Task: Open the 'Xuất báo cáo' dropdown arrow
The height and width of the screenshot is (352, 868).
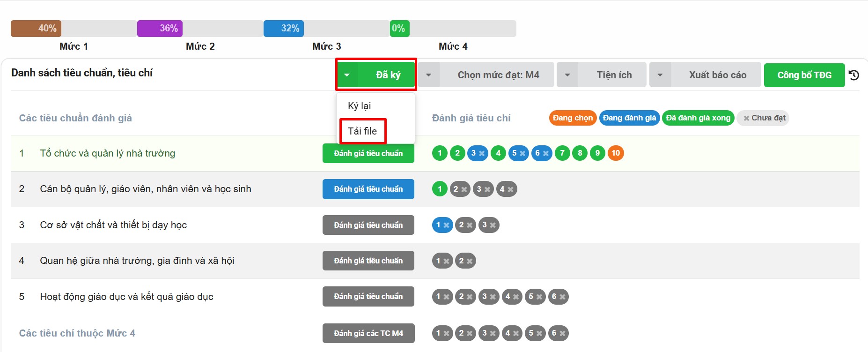Action: click(660, 75)
